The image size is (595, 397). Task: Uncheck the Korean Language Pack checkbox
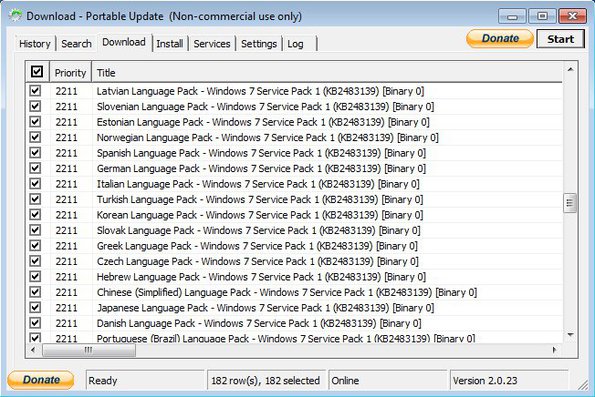point(35,214)
